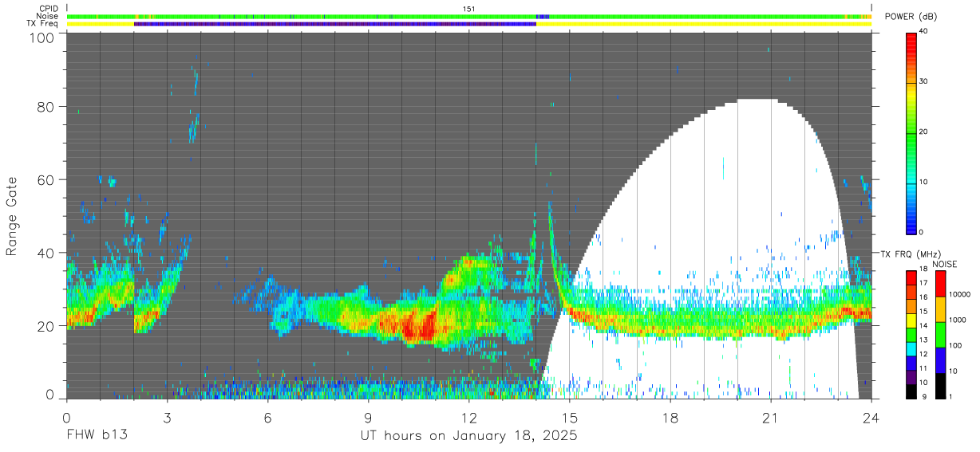
Task: Click the 21 tick on UT hours axis
Action: click(771, 417)
